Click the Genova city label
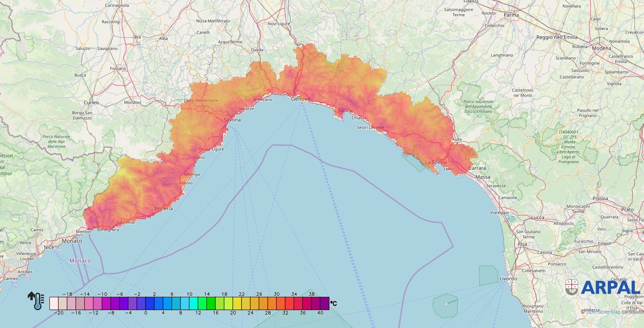Viewport: 644px width, 328px height. point(300,99)
